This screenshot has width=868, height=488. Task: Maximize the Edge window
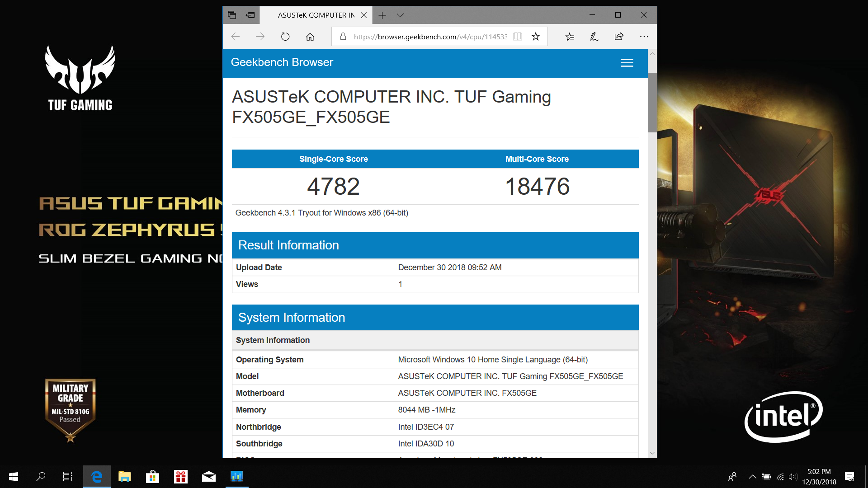(618, 15)
